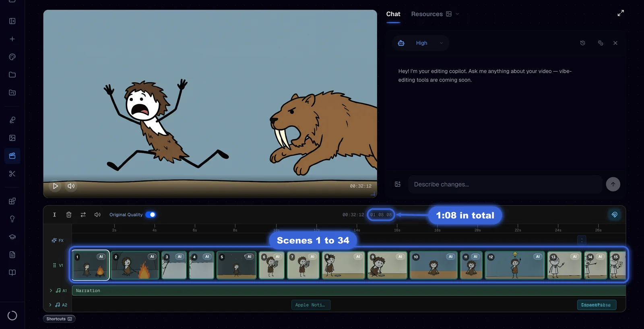
Task: Expand the chat panel to fullscreen
Action: coord(621,13)
